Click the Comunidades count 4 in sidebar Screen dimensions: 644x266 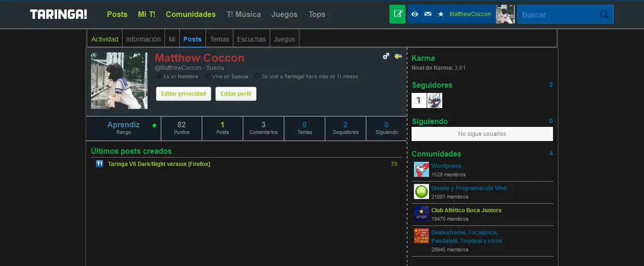click(x=551, y=154)
